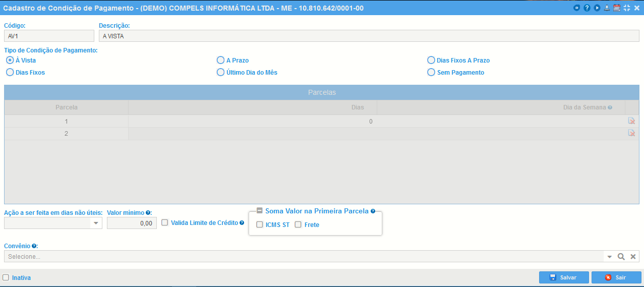Image resolution: width=644 pixels, height=287 pixels.
Task: Delete parcela row 2 with its remove icon
Action: (631, 133)
